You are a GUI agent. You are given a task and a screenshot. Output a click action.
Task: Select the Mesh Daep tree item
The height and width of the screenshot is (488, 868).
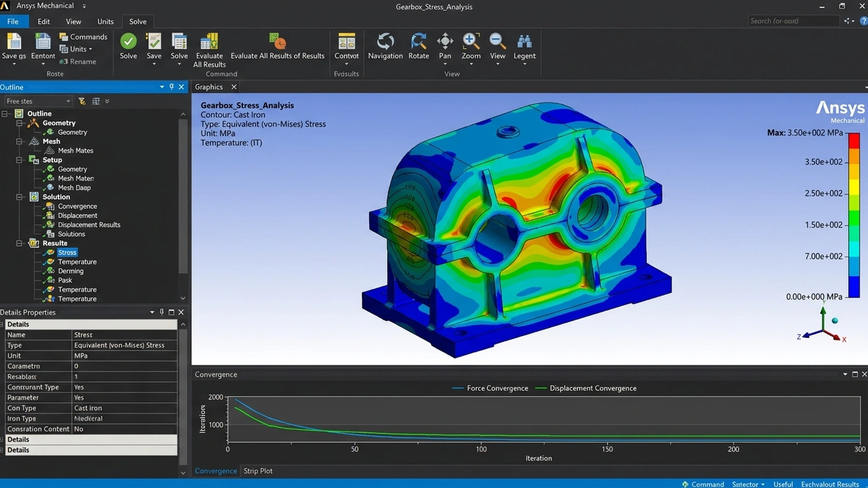click(x=74, y=187)
